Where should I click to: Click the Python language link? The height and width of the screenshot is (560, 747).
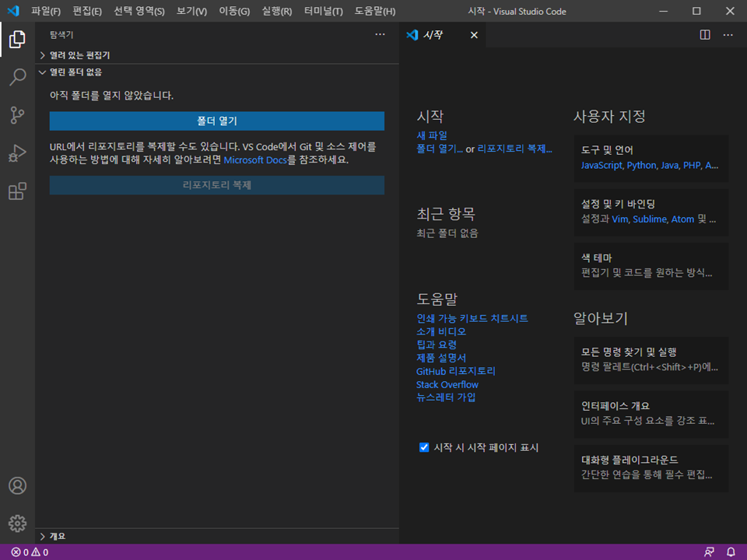(641, 165)
